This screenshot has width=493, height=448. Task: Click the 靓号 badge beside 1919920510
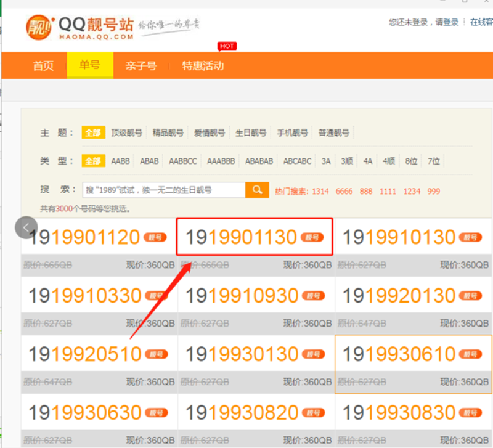click(157, 354)
